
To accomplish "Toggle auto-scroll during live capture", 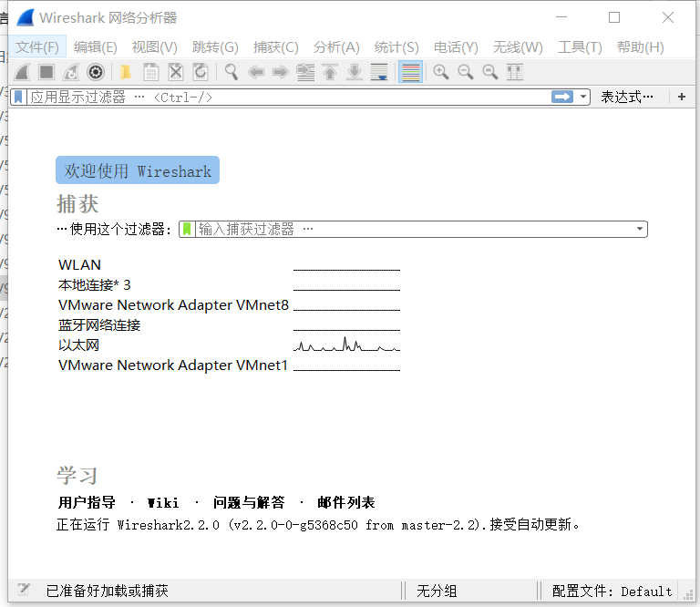I will pyautogui.click(x=379, y=72).
